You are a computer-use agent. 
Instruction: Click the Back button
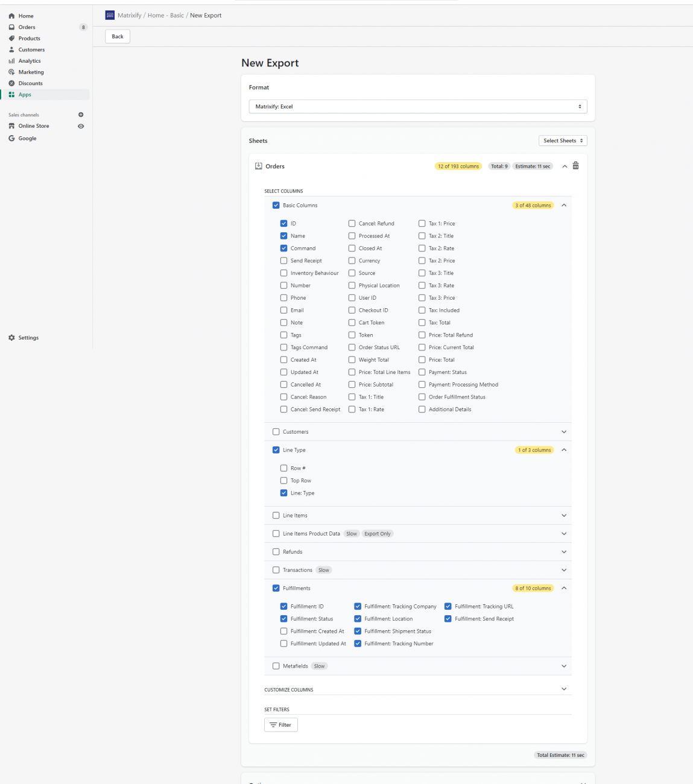(117, 36)
